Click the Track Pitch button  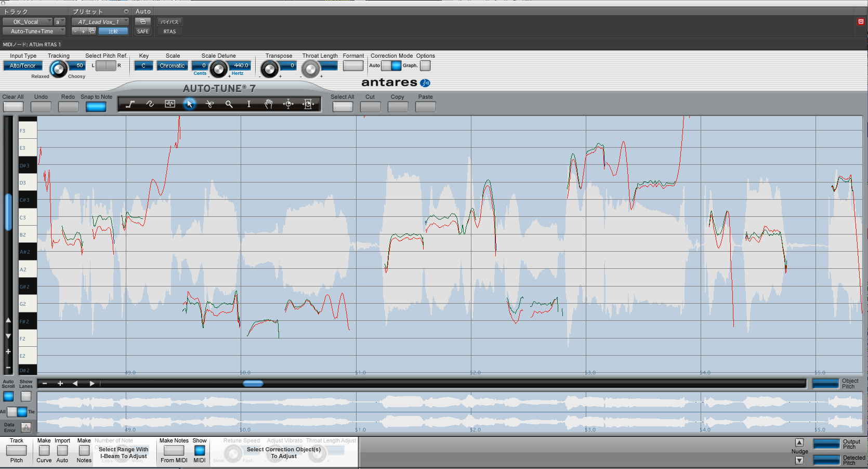pos(16,450)
